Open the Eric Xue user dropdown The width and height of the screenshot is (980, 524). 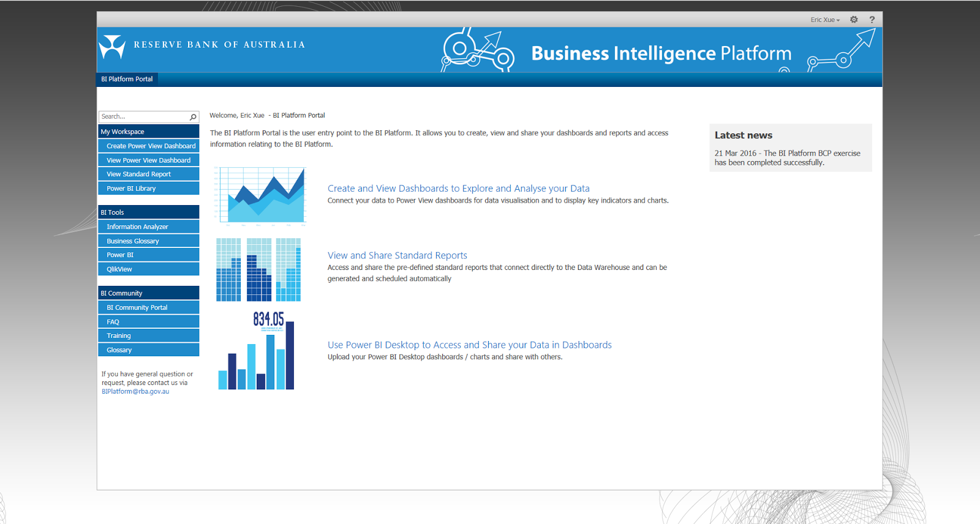(825, 20)
